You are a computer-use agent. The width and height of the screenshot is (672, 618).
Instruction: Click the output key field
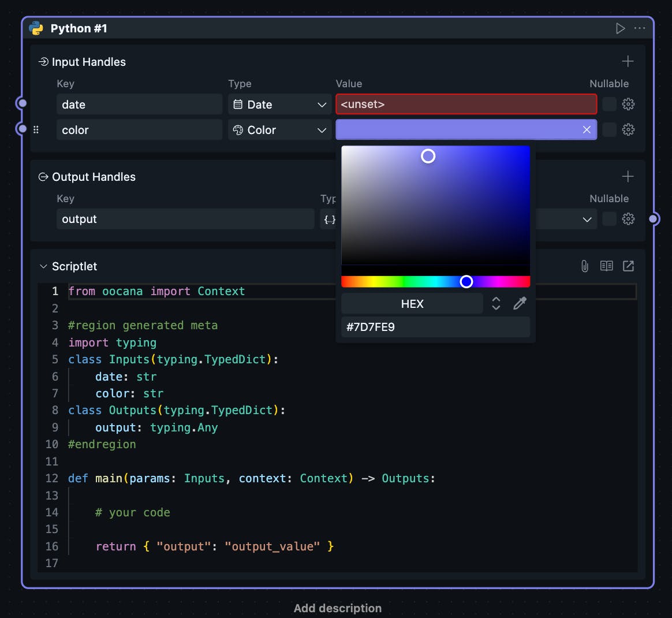coord(185,219)
